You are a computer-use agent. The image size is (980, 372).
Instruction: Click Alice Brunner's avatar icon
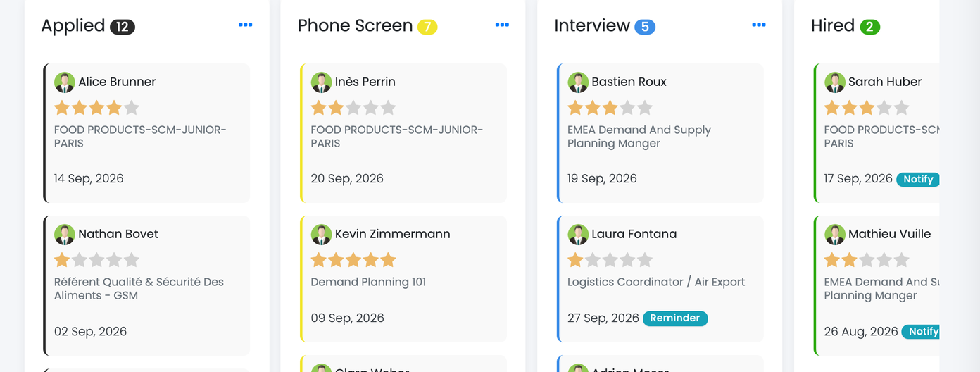point(65,82)
